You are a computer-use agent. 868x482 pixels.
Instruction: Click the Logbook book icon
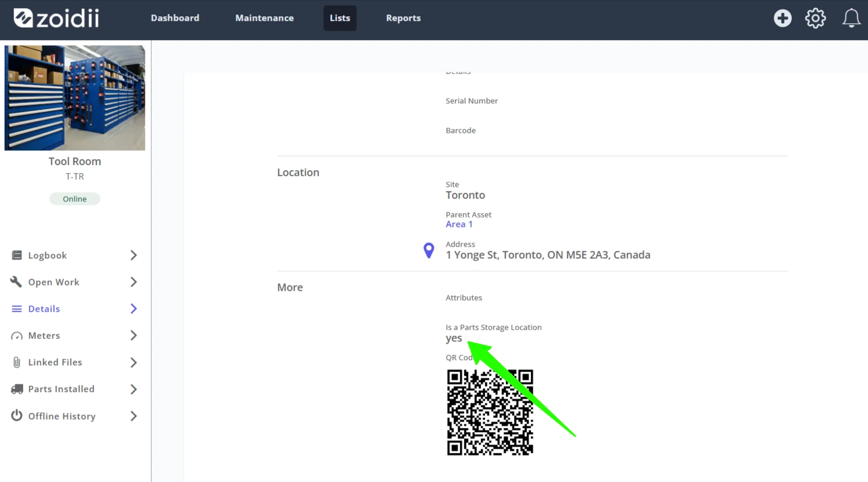pyautogui.click(x=17, y=256)
